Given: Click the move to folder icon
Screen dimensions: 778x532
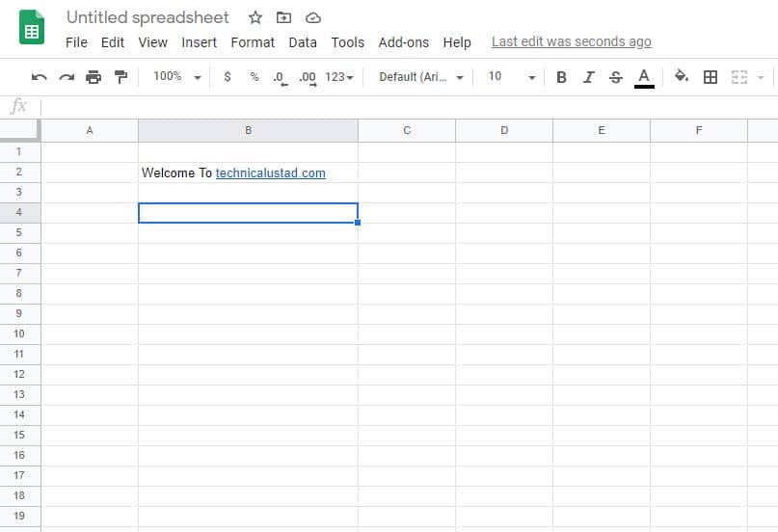Looking at the screenshot, I should click(283, 18).
